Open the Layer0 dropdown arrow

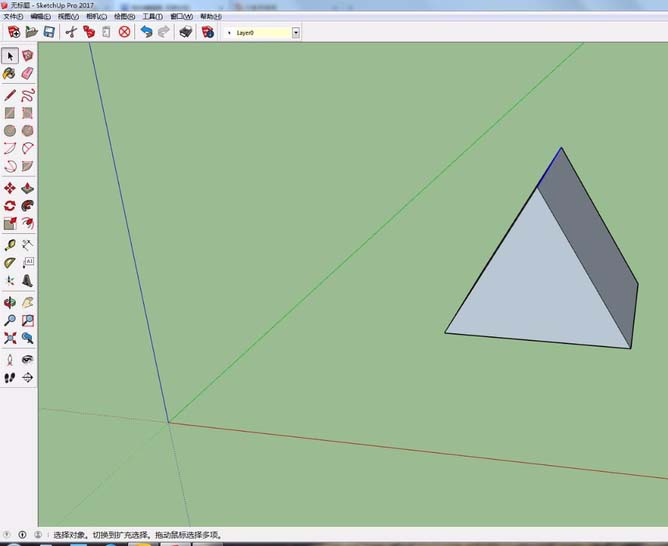296,32
